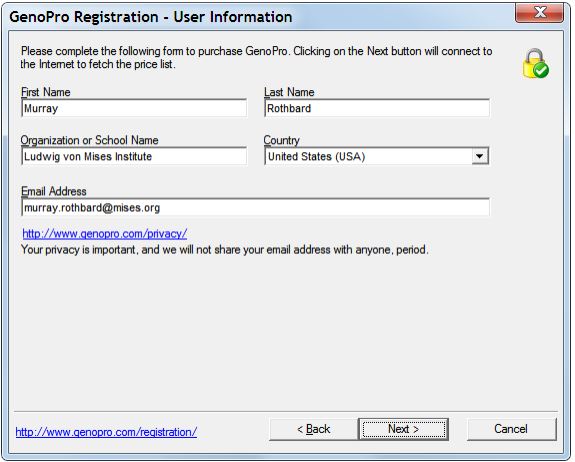Focus the Last Name field containing Rothbard

coord(377,108)
